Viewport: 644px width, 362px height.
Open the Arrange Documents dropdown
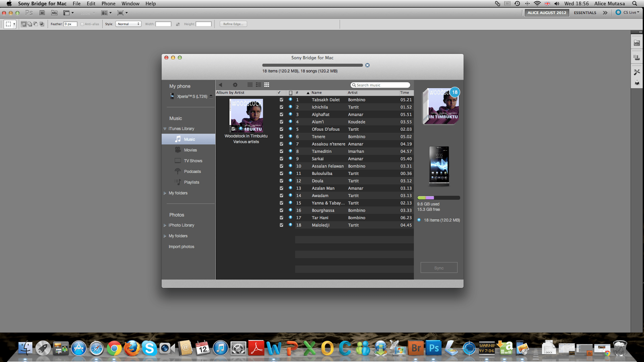(x=106, y=13)
